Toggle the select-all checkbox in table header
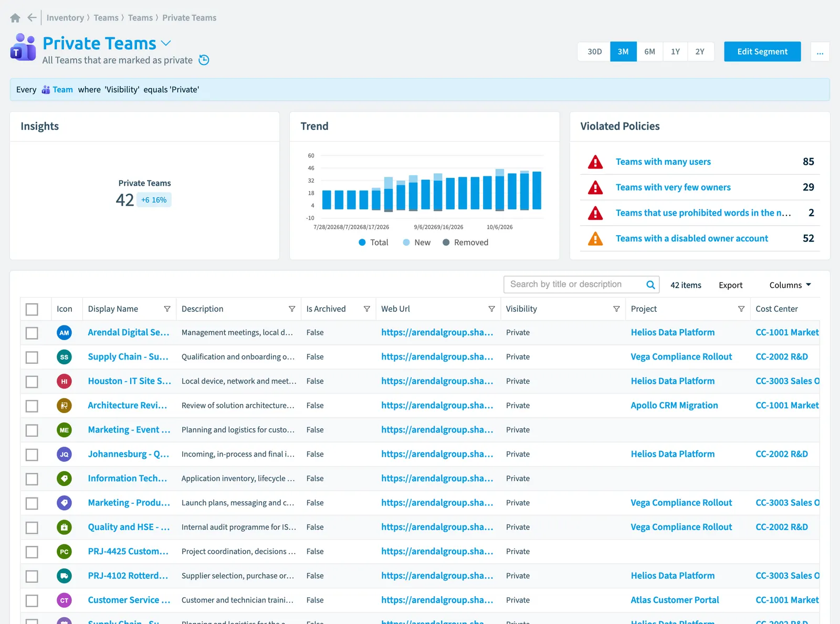Viewport: 840px width, 624px height. 32,309
